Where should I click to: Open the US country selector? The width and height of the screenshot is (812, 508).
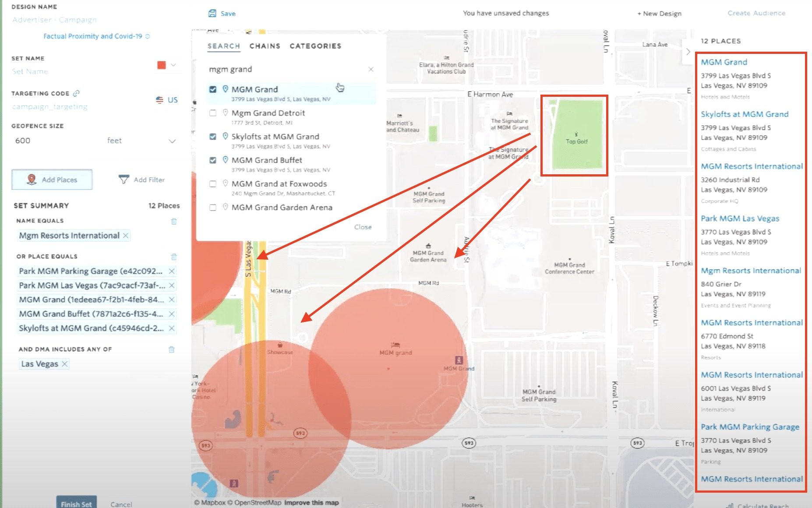click(167, 100)
